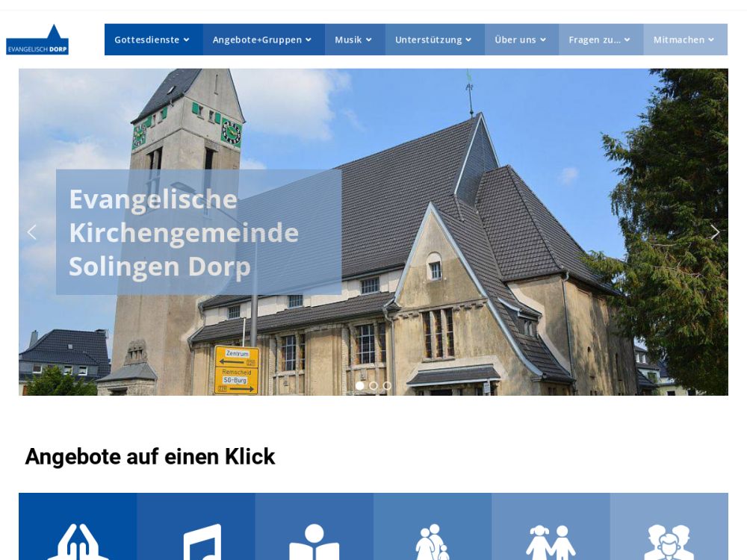
Task: Expand the Angebote+Gruppen dropdown menu
Action: click(x=263, y=40)
